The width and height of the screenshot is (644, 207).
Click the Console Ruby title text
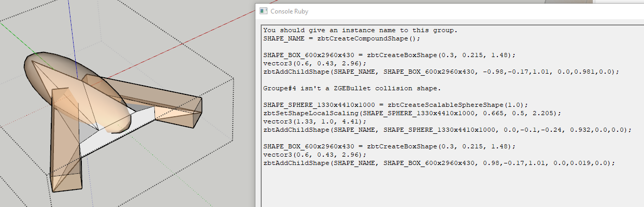click(x=289, y=11)
